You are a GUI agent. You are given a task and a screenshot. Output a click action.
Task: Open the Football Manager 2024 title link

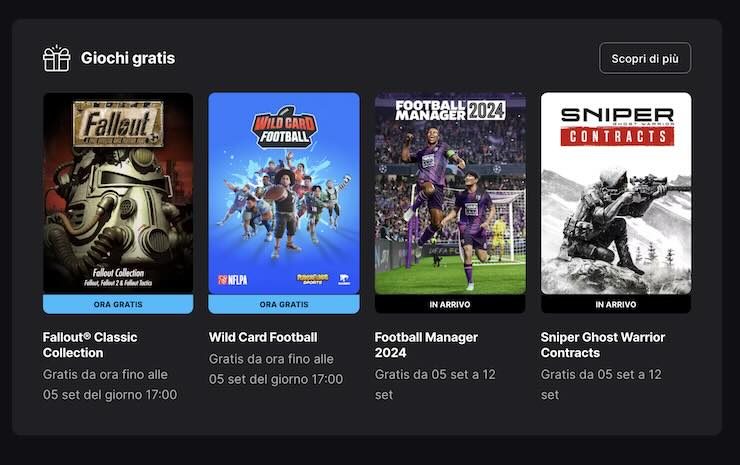click(426, 345)
